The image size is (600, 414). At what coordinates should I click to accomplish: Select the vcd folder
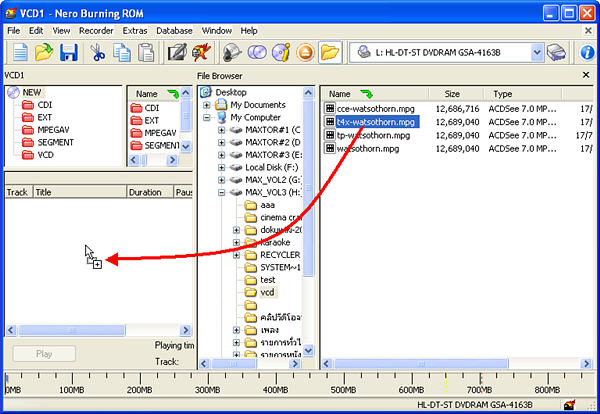coord(267,292)
